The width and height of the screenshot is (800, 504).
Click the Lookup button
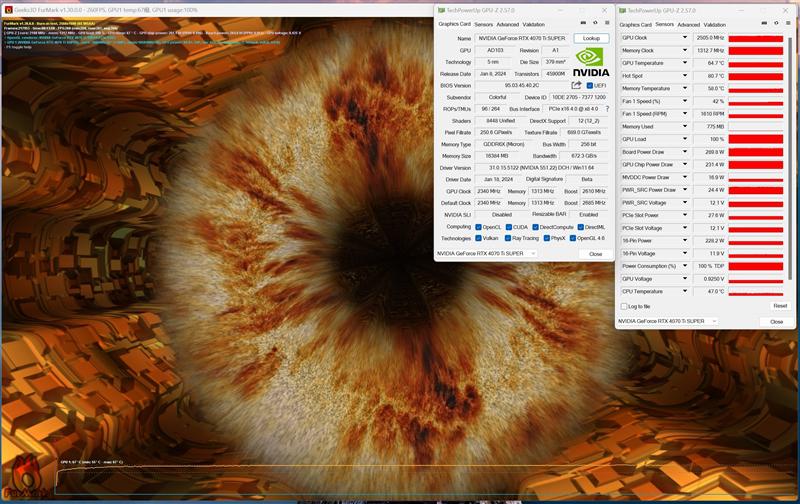tap(591, 38)
